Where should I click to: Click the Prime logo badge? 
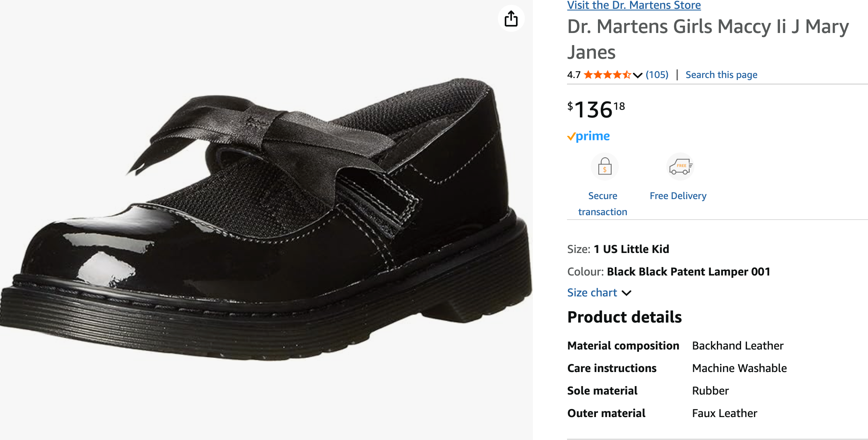tap(588, 136)
